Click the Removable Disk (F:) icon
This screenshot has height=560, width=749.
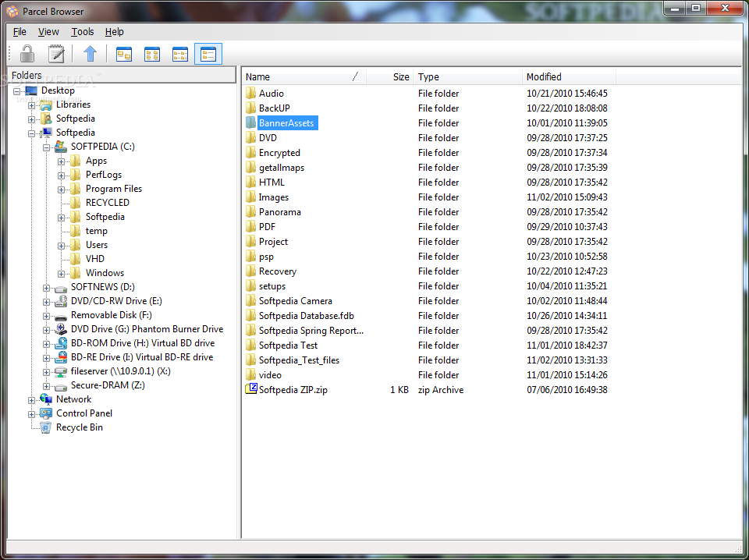pyautogui.click(x=61, y=316)
